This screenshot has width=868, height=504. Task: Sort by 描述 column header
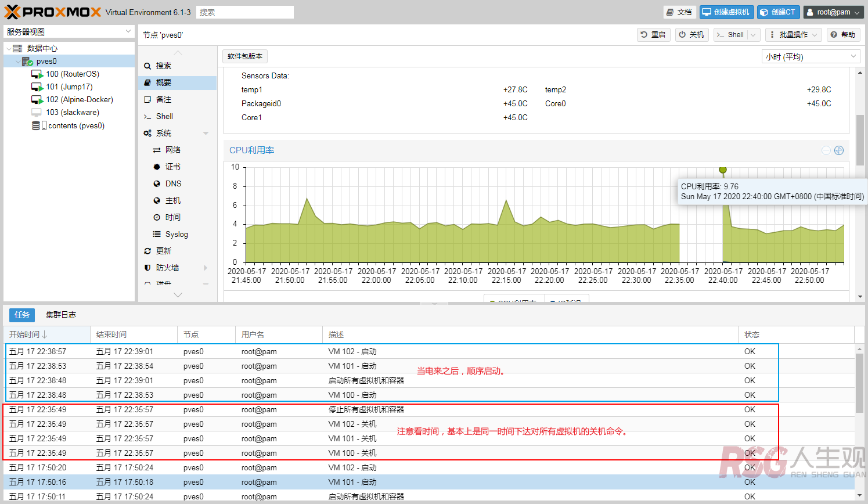coord(531,334)
